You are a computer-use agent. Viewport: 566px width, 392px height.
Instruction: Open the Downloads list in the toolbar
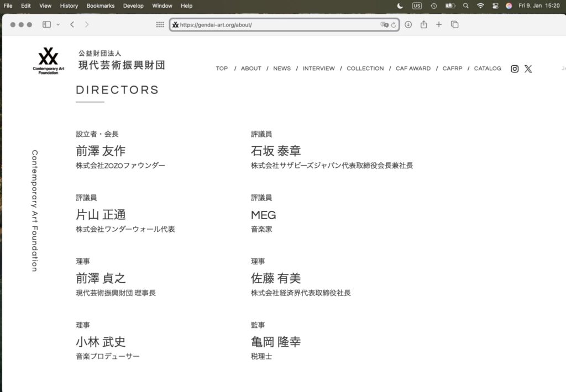pyautogui.click(x=408, y=25)
